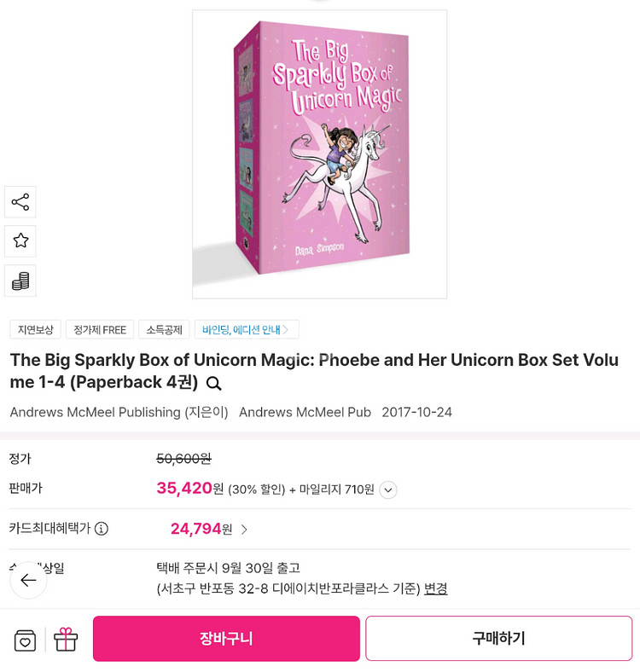Click the share icon
This screenshot has height=672, width=640.
[x=20, y=202]
